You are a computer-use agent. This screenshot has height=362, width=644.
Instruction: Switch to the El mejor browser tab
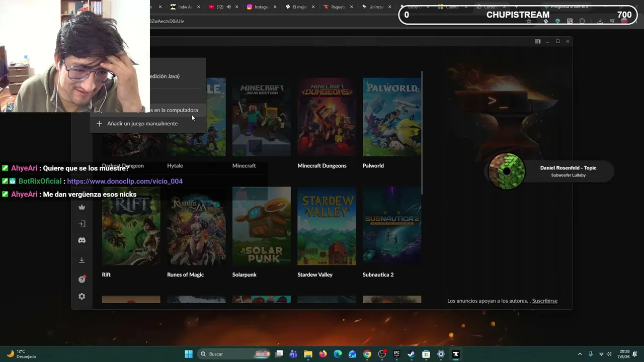click(x=300, y=7)
